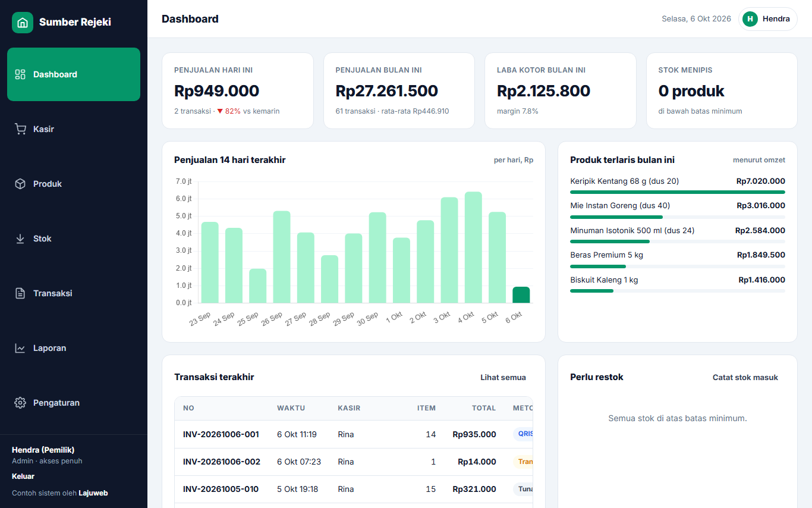Click the green H avatar for Hendra
This screenshot has height=508, width=812.
coord(750,19)
